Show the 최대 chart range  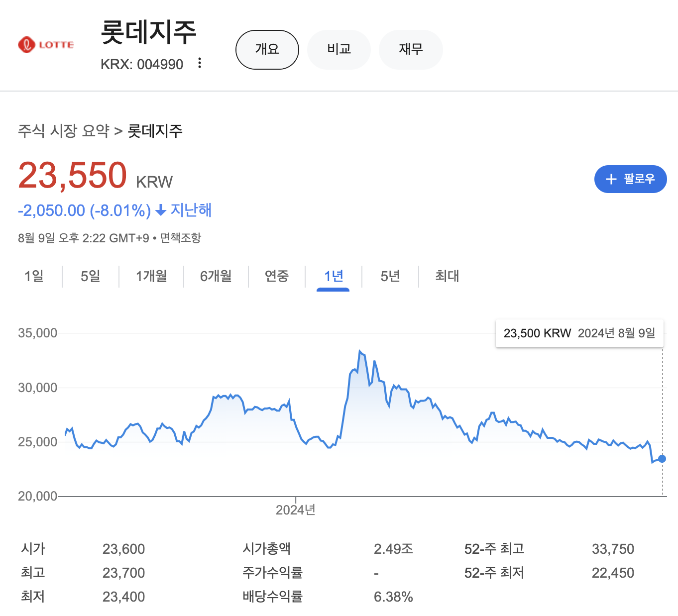(447, 276)
